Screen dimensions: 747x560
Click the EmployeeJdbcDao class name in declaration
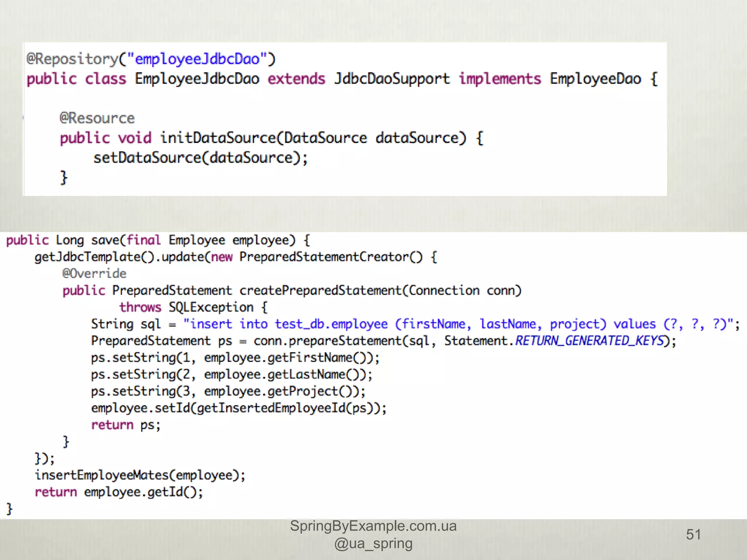point(197,79)
